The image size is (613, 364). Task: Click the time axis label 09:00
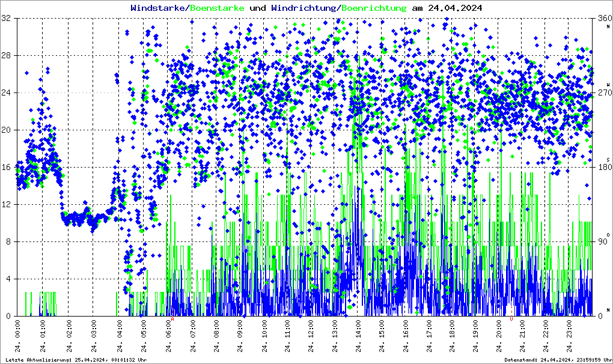(240, 336)
